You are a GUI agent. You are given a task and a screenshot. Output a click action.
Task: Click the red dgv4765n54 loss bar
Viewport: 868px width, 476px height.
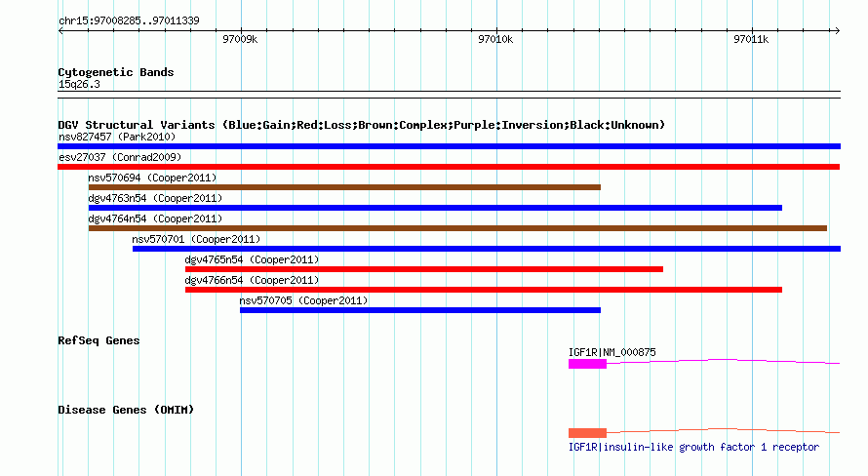tap(424, 269)
